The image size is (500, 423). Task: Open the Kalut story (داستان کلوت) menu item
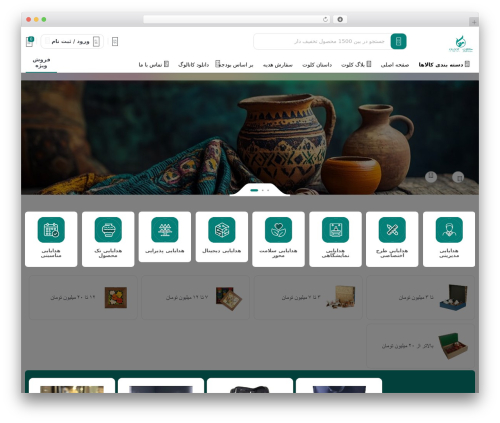[x=317, y=65]
